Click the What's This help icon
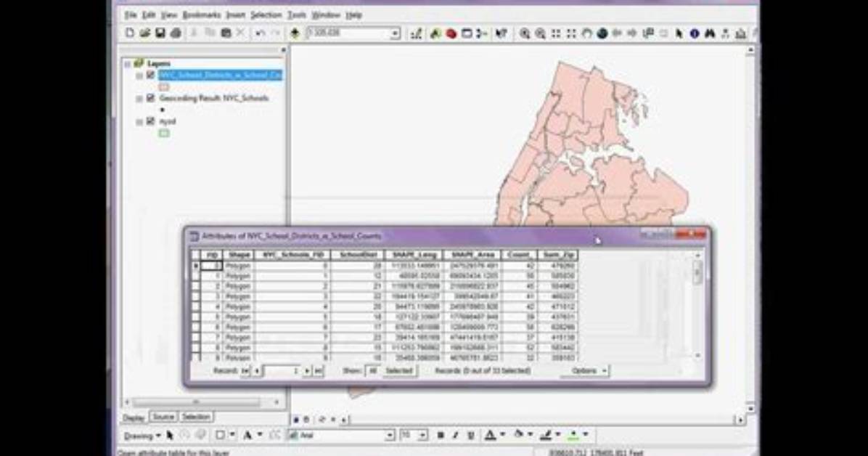 [x=501, y=34]
